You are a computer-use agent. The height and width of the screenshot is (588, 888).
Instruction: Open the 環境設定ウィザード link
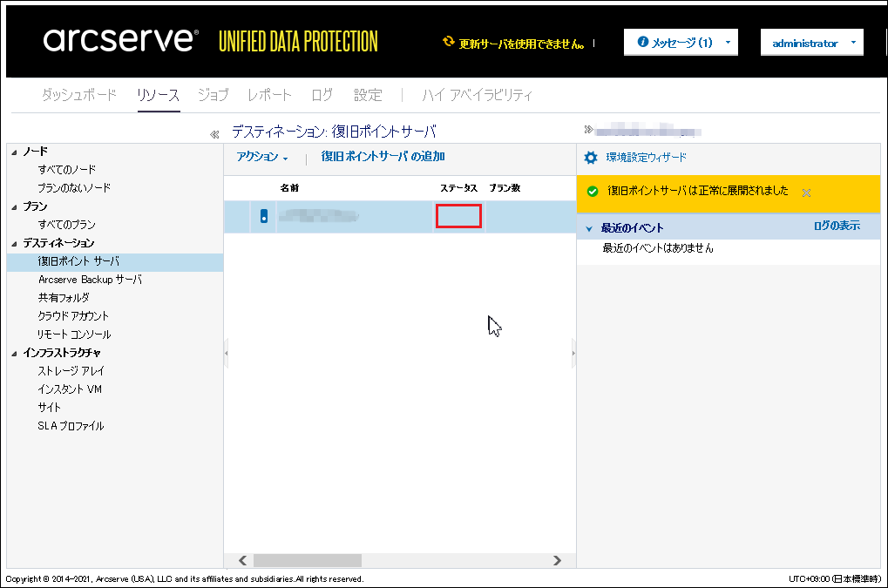coord(647,158)
